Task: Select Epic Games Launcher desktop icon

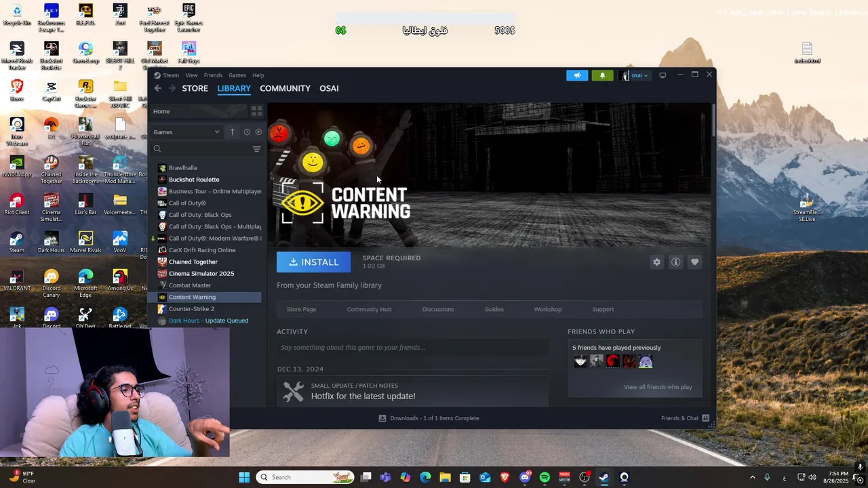Action: coord(189,18)
